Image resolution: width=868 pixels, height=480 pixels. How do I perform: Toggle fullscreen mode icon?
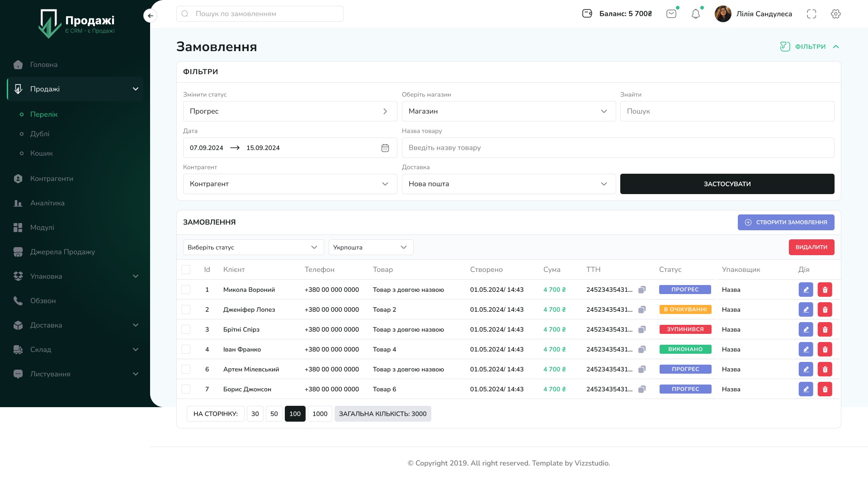(x=811, y=14)
